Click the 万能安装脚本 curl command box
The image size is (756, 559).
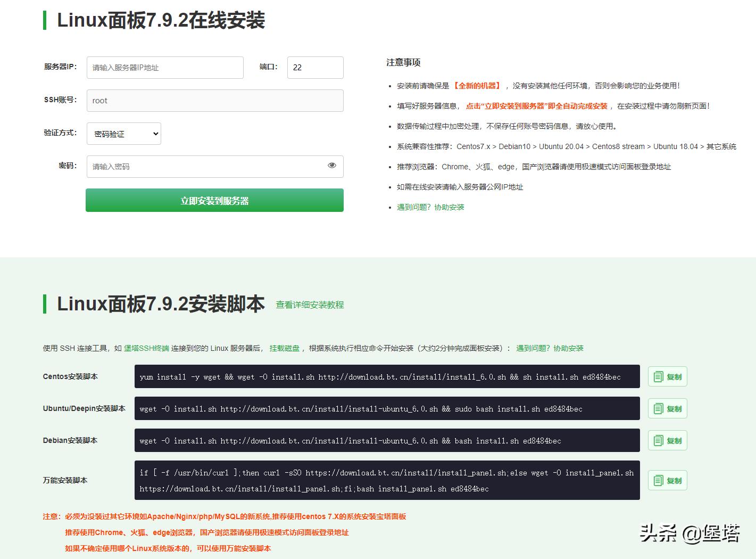[x=387, y=480]
